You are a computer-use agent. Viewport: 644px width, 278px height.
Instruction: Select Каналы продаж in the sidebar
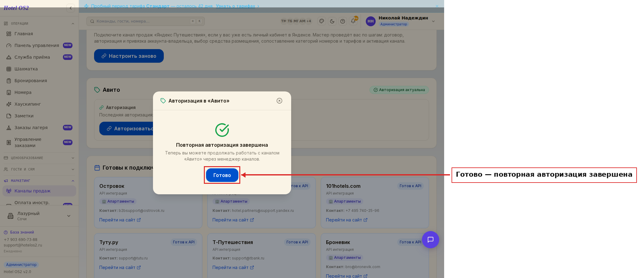click(x=39, y=191)
